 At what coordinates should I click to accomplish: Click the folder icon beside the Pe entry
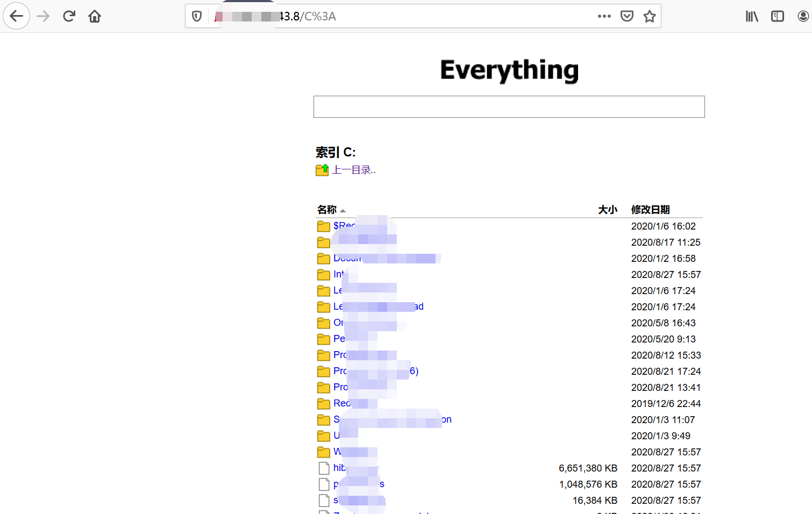324,339
